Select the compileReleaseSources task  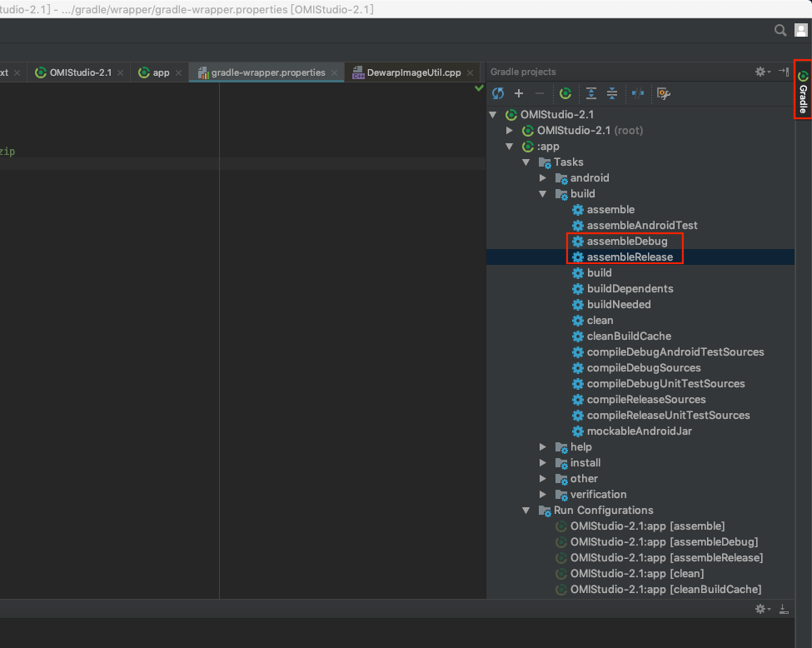pos(639,399)
